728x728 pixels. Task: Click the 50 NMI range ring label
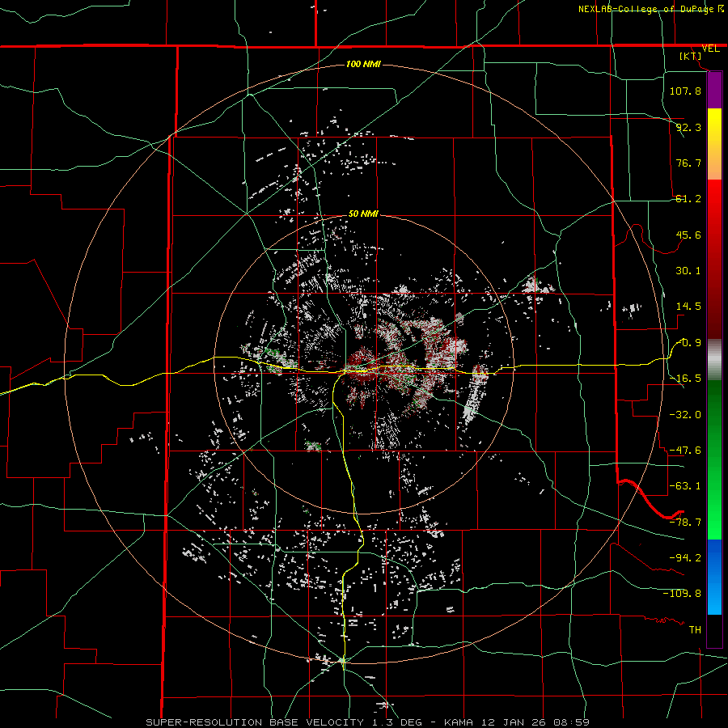[363, 214]
